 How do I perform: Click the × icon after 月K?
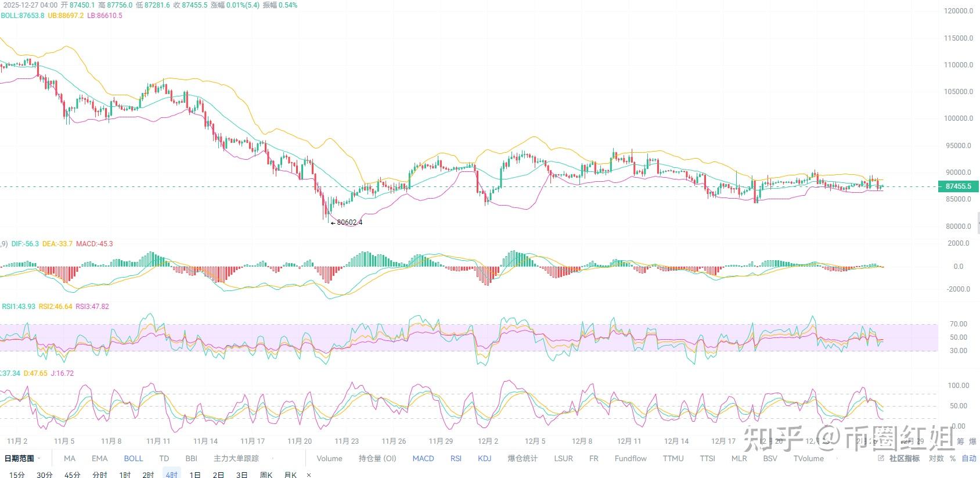tap(309, 475)
